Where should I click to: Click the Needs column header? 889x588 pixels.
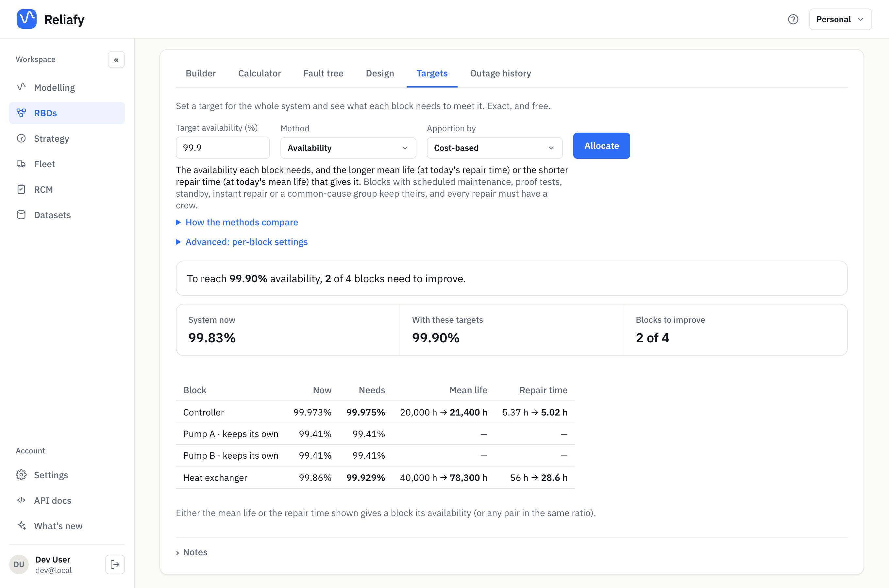(x=372, y=390)
